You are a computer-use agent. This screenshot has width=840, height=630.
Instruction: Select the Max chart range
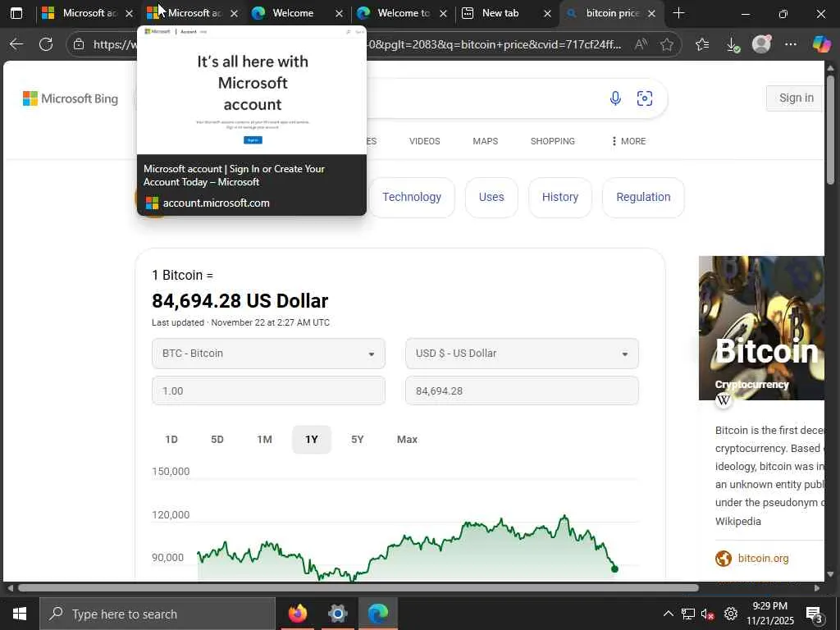point(407,440)
